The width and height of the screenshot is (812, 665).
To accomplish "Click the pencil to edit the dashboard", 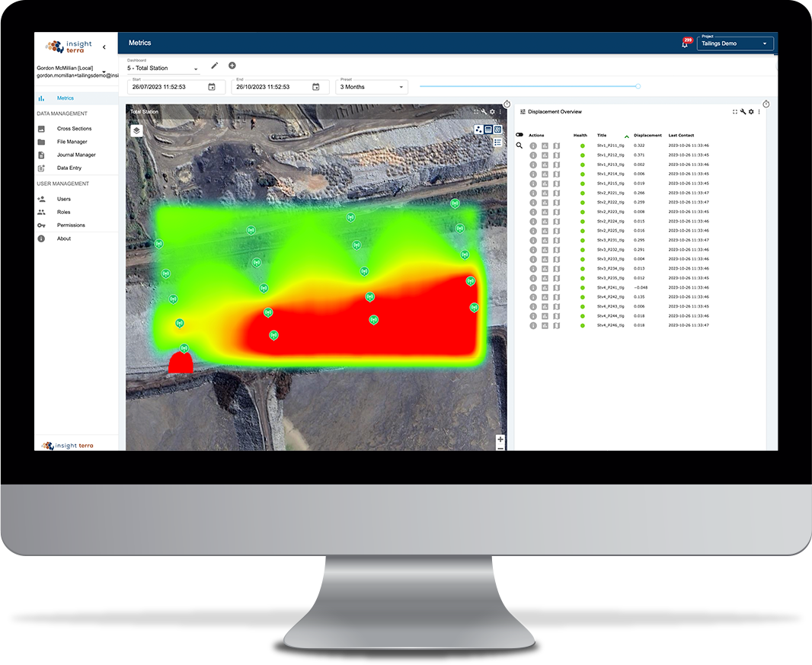I will pos(214,66).
